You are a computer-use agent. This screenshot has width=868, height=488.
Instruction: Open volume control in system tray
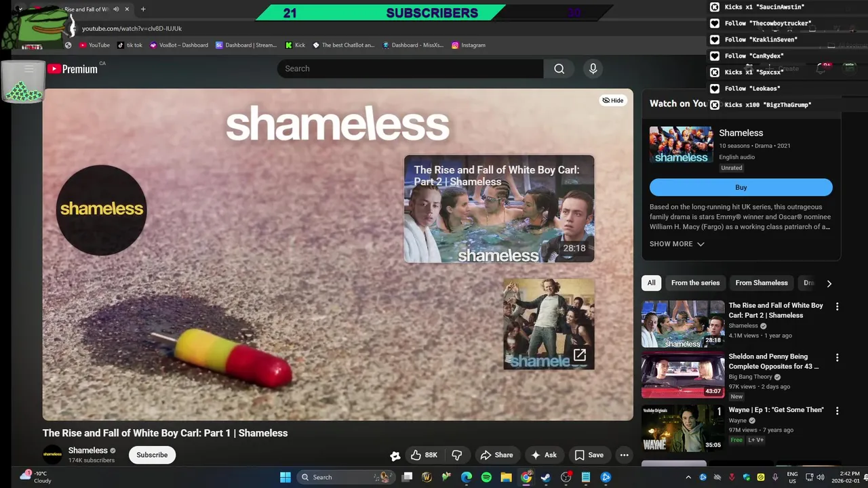(821, 477)
